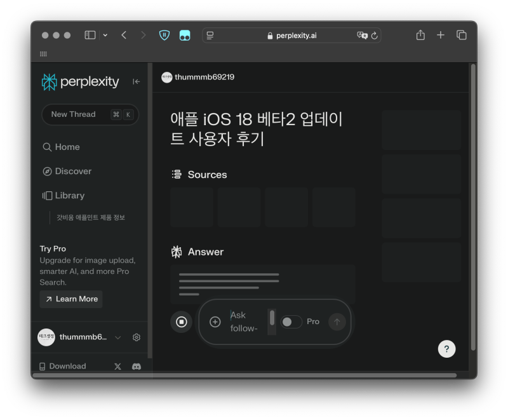Open the help question mark button
Image resolution: width=508 pixels, height=420 pixels.
(x=446, y=349)
